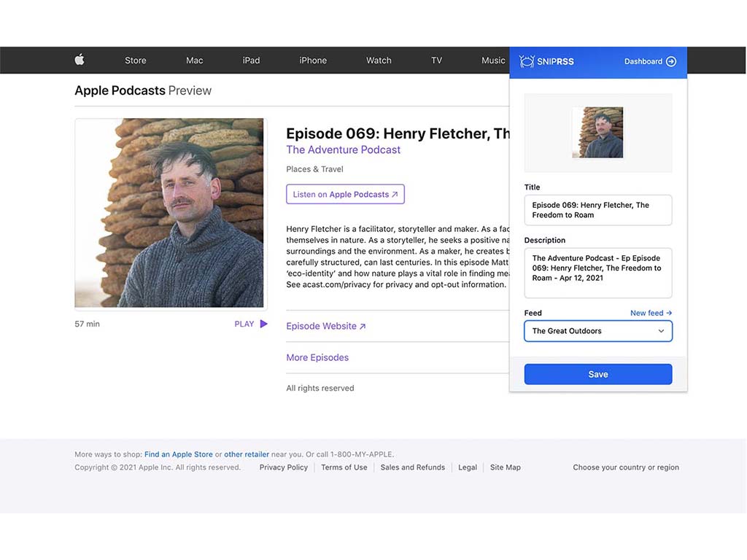The width and height of the screenshot is (747, 560).
Task: Open The Adventure Podcast link
Action: (x=343, y=149)
